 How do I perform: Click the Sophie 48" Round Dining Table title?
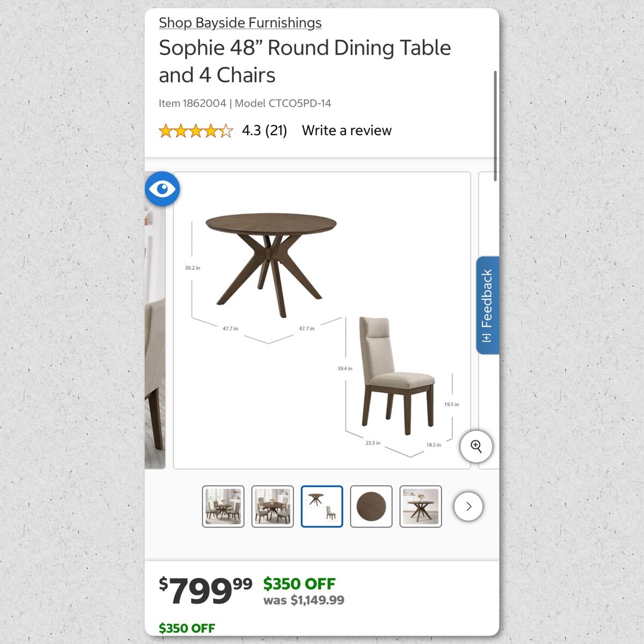click(305, 61)
